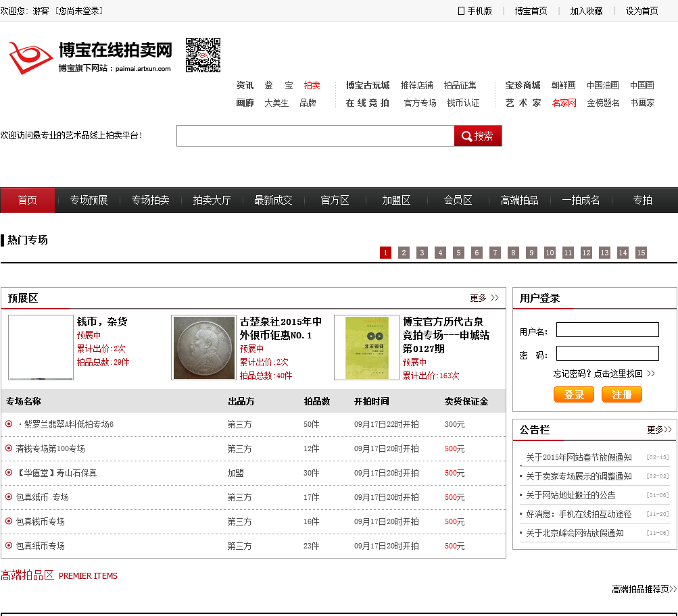Select the 会员区 navigation tab
This screenshot has height=616, width=678.
458,200
